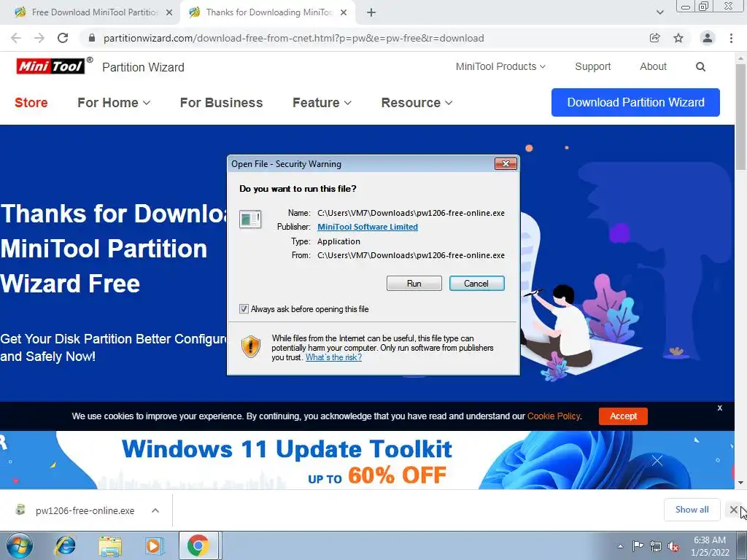Viewport: 747px width, 560px height.
Task: Click the Action Center flag icon
Action: [x=638, y=546]
